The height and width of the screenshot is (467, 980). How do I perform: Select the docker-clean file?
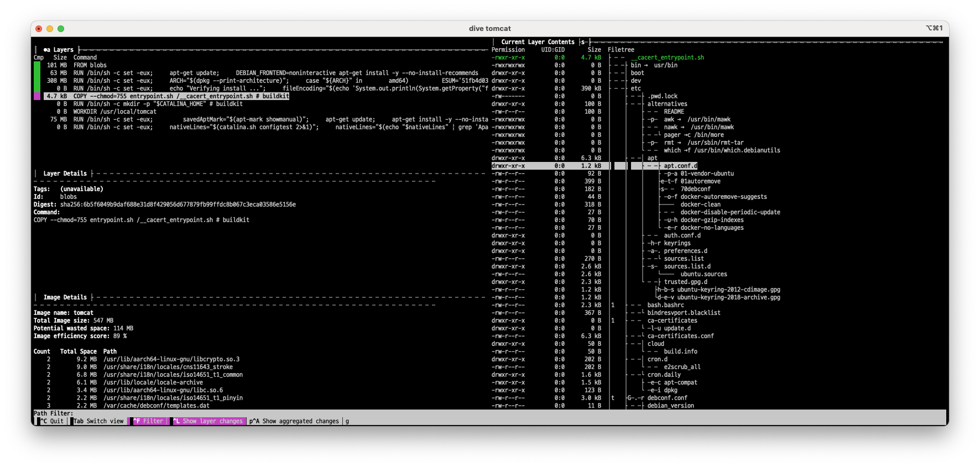[701, 204]
